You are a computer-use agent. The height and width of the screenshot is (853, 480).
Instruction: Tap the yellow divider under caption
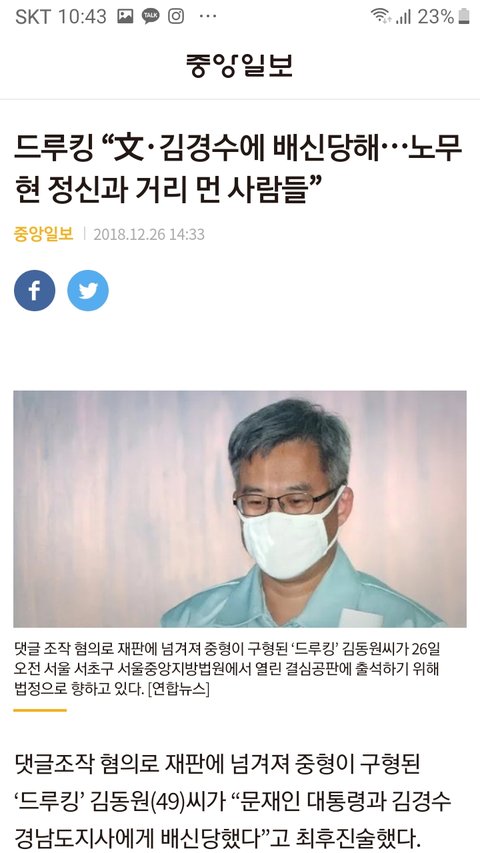40,710
